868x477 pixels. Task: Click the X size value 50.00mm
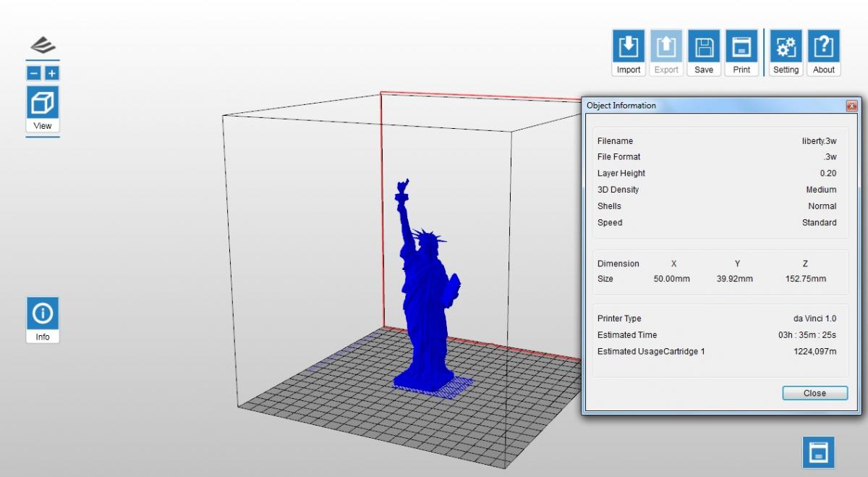click(672, 279)
